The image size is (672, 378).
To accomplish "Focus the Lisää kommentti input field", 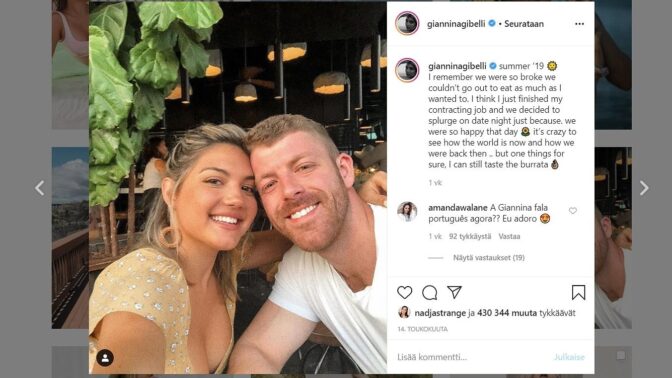I will [471, 357].
